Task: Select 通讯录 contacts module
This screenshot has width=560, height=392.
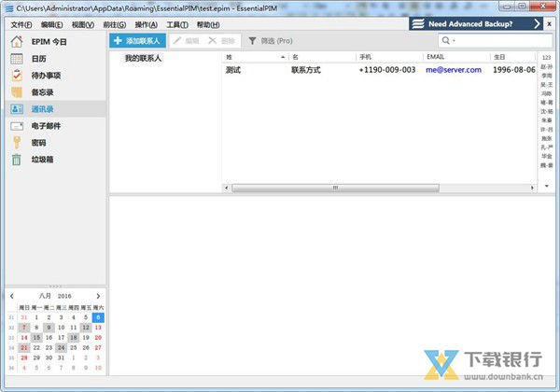Action: pos(41,109)
